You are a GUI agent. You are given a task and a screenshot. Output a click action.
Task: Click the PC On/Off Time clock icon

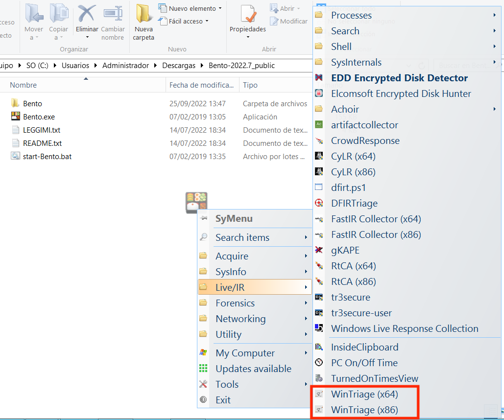[319, 362]
